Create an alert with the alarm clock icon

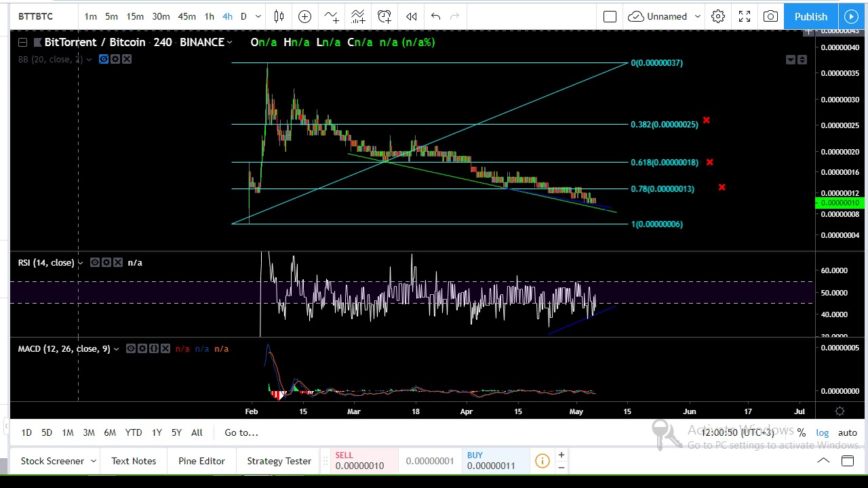tap(384, 16)
